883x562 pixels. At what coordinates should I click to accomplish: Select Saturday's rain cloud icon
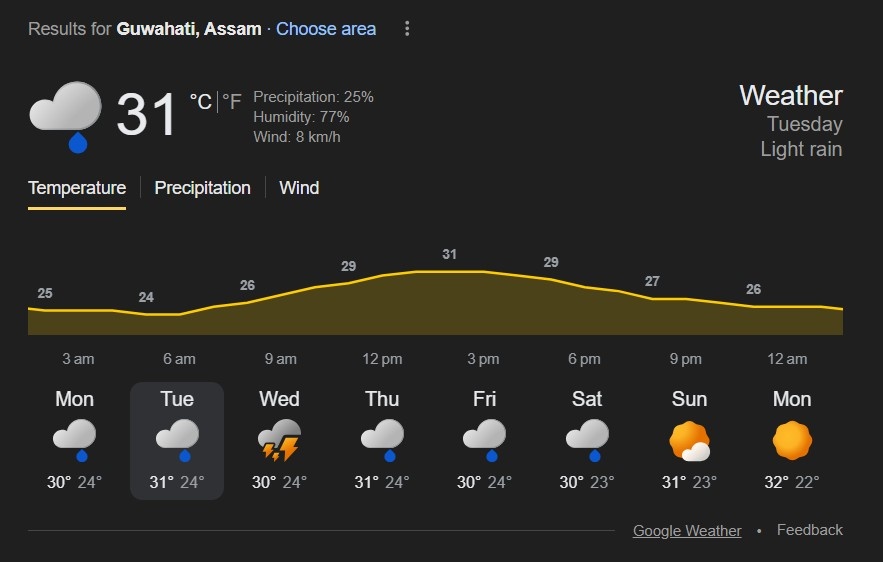coord(587,440)
